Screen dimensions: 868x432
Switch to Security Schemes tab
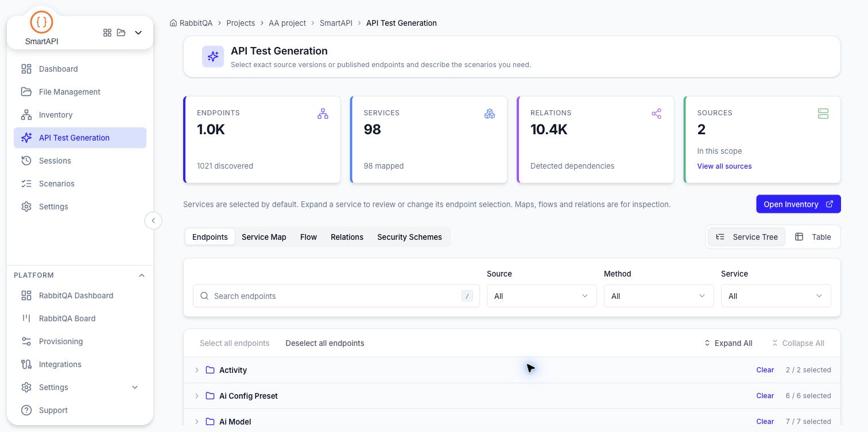[409, 237]
